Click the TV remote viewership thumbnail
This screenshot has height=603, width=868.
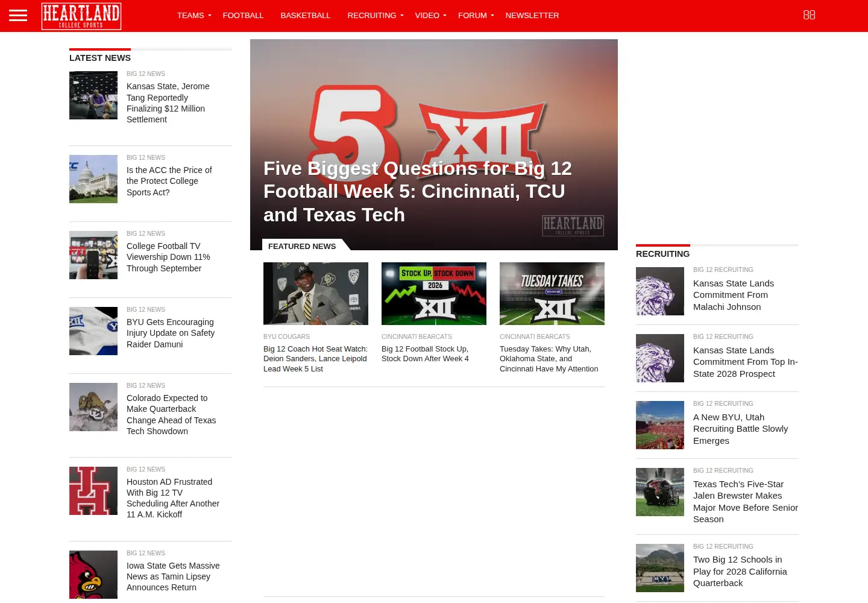tap(93, 255)
